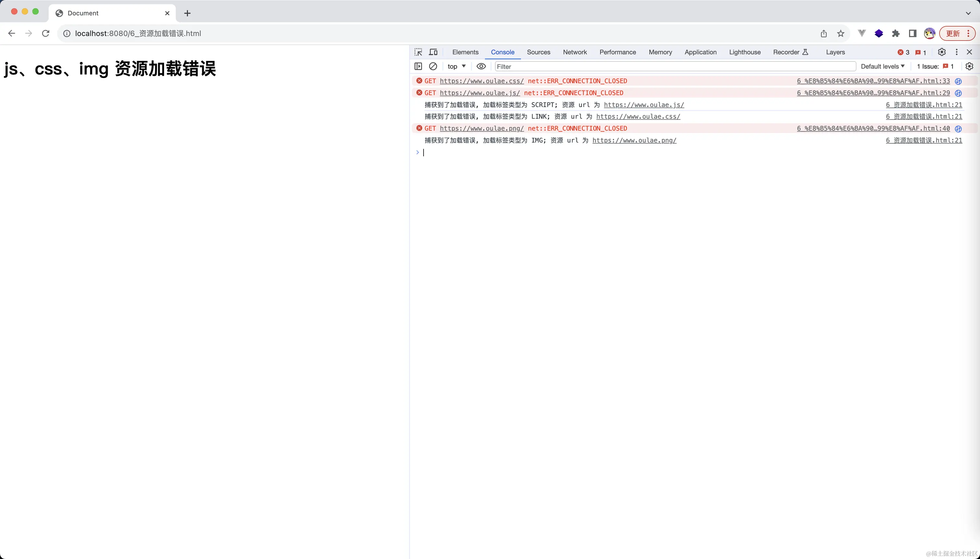Switch to the Lighthouse tab
This screenshot has height=559, width=980.
point(744,52)
